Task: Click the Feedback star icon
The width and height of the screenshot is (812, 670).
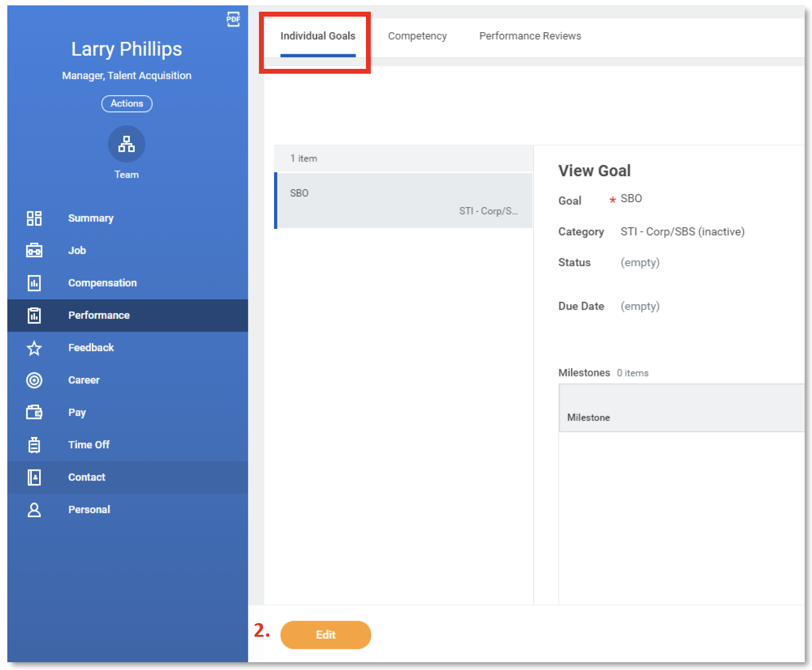Action: pos(34,348)
